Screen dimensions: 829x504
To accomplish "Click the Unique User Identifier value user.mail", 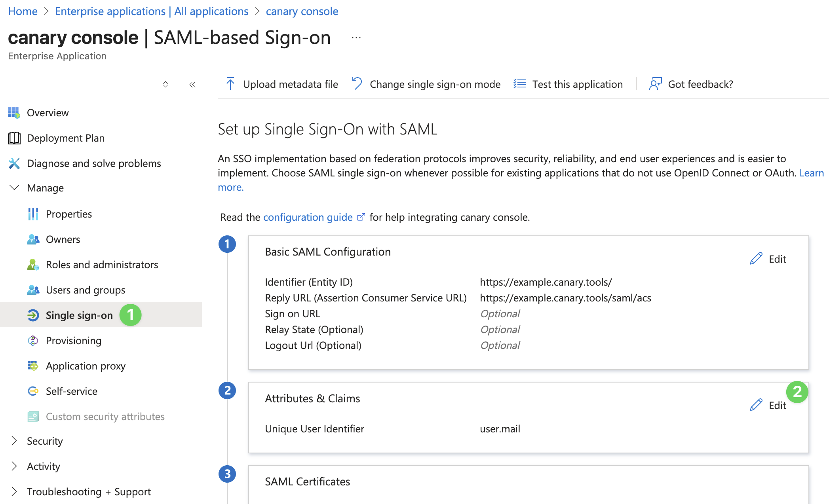I will tap(500, 429).
